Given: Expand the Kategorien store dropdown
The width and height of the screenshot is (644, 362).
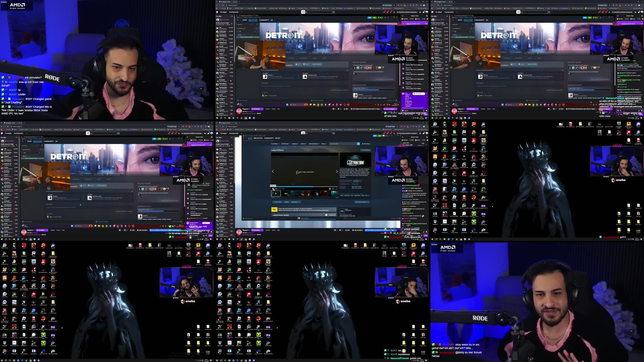Looking at the screenshot, I should tap(295, 144).
